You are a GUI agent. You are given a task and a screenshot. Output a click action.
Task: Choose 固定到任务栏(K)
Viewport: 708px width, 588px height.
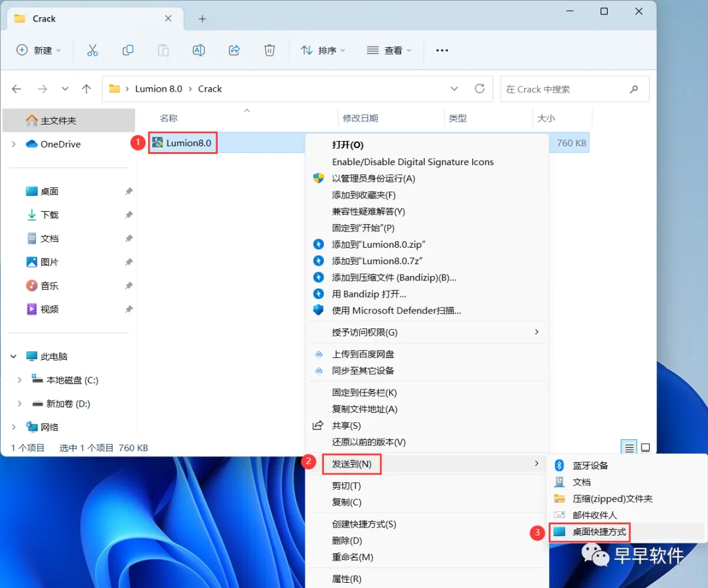point(427,393)
